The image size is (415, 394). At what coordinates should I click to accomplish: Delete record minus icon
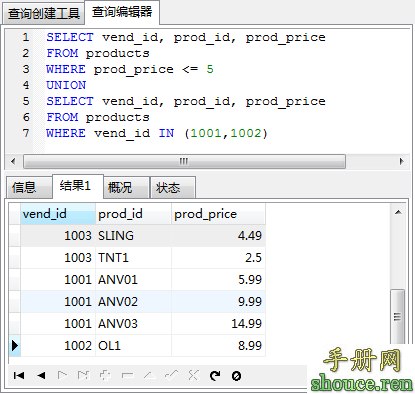coord(128,376)
